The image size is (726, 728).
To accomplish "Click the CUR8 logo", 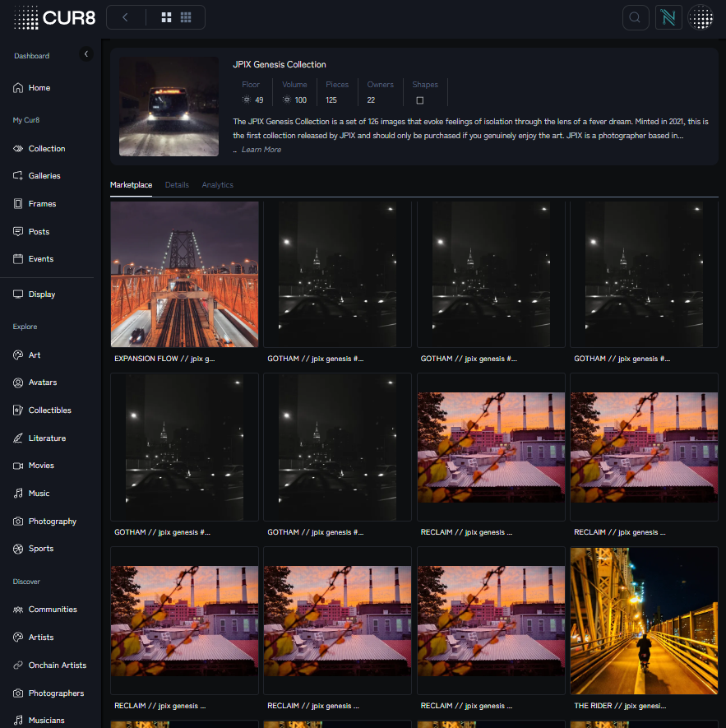I will coord(55,17).
